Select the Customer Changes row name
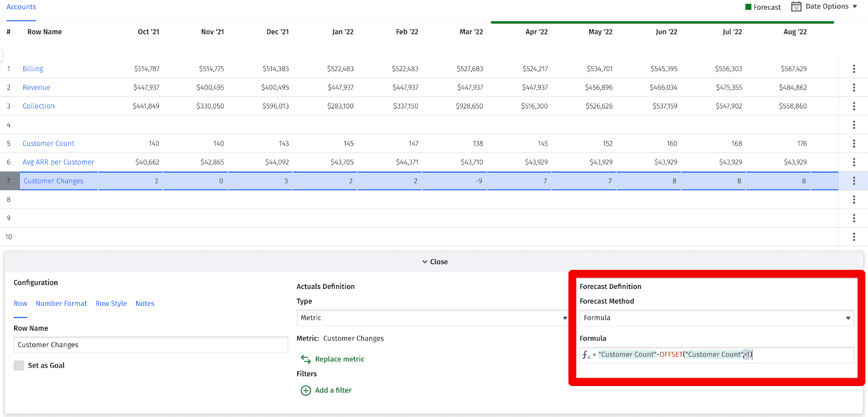 pyautogui.click(x=54, y=181)
